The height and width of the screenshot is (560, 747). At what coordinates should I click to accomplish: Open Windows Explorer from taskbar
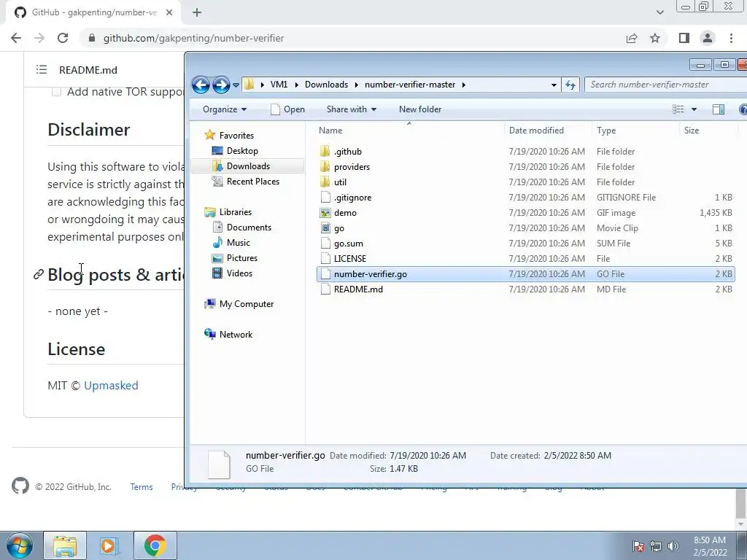tap(65, 545)
